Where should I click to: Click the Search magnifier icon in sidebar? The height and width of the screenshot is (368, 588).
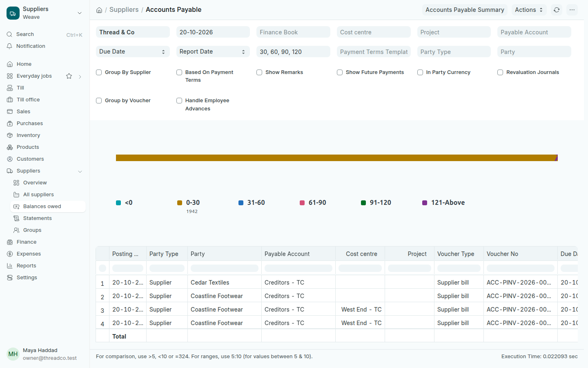coord(9,34)
